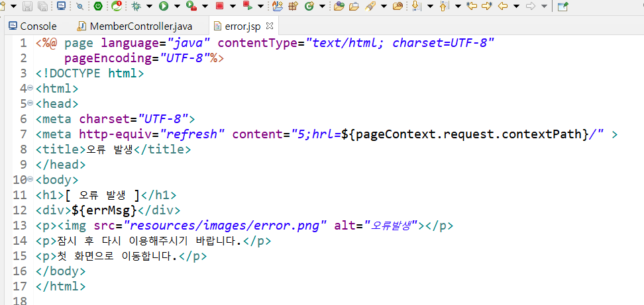Collapse the head tag fold at line 5

point(30,103)
